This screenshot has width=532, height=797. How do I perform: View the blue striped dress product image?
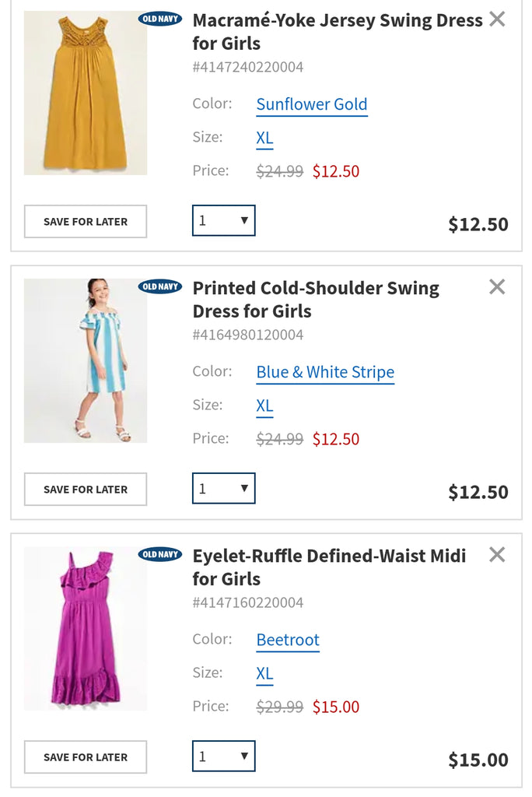click(x=86, y=361)
